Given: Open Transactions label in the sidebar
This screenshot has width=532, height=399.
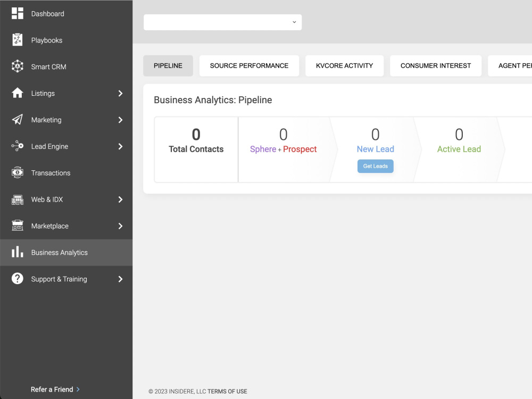Looking at the screenshot, I should (x=51, y=173).
